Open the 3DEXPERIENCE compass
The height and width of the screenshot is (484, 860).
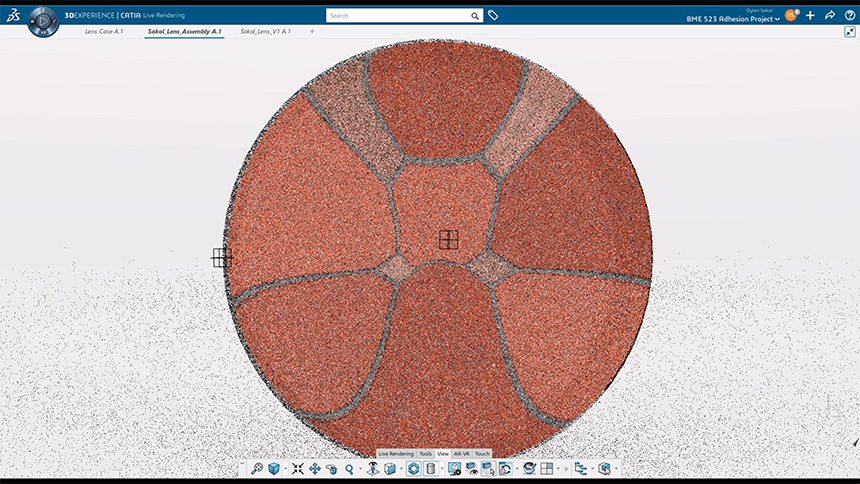coord(43,20)
